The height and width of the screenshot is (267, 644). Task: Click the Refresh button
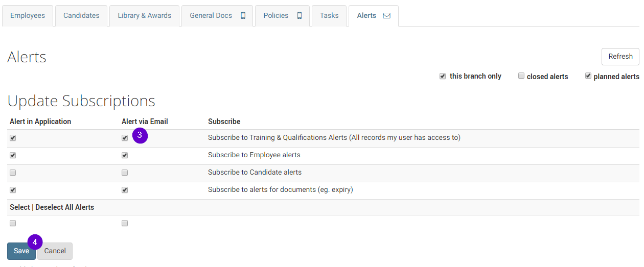pyautogui.click(x=620, y=56)
